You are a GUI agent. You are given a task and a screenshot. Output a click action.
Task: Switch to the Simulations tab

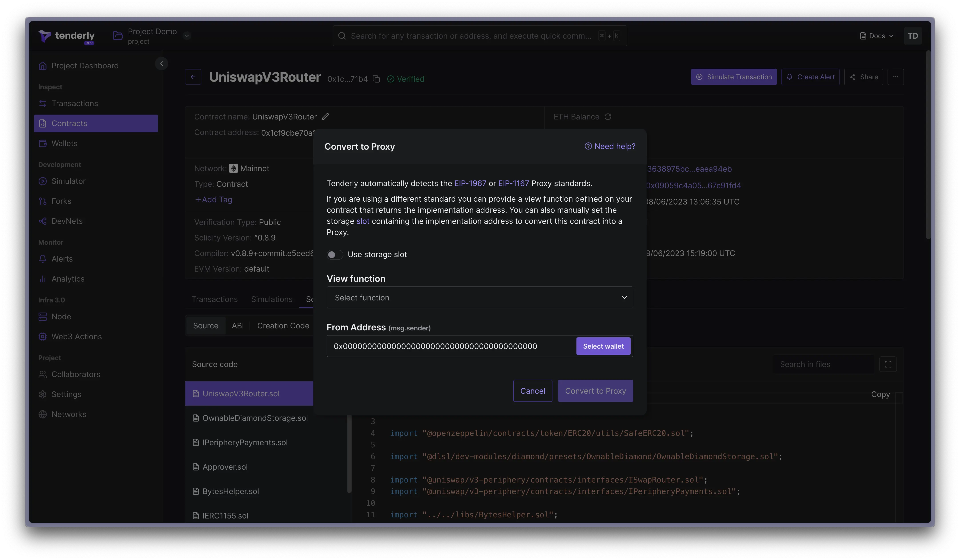[272, 300]
